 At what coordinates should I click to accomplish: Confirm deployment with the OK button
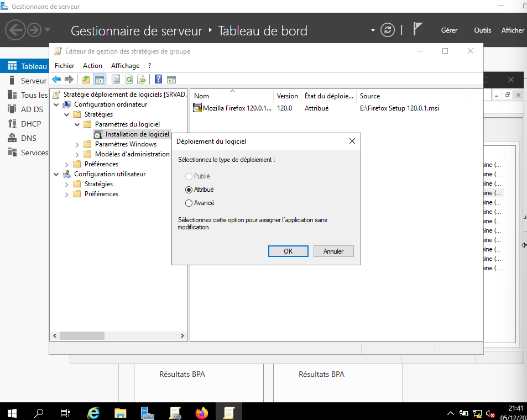tap(288, 251)
